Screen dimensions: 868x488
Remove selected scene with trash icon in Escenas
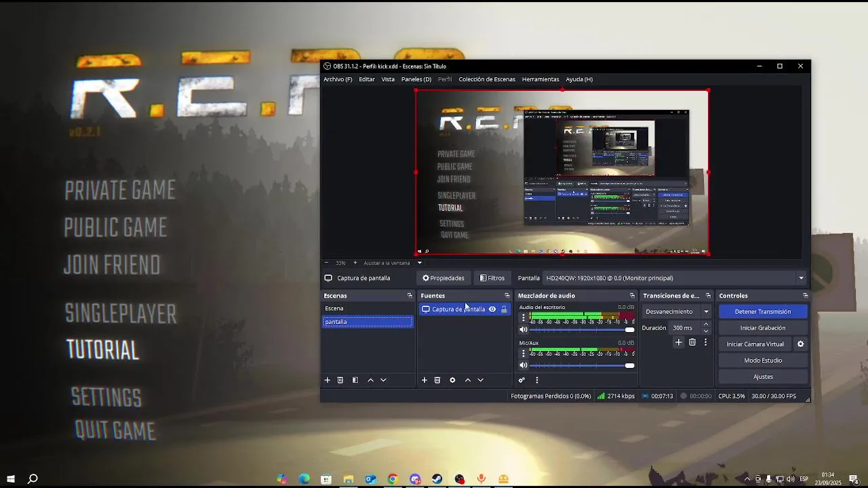tap(340, 380)
